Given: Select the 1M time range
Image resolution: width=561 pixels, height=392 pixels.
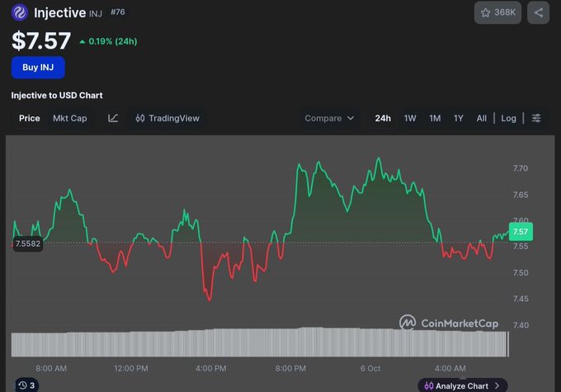Looking at the screenshot, I should click(x=435, y=118).
